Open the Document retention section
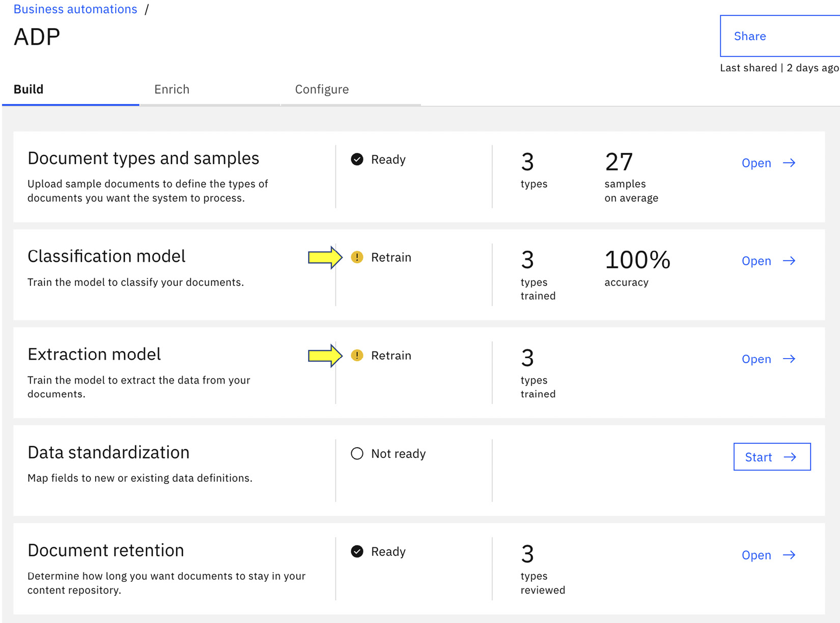Viewport: 840px width, 623px height. point(768,555)
